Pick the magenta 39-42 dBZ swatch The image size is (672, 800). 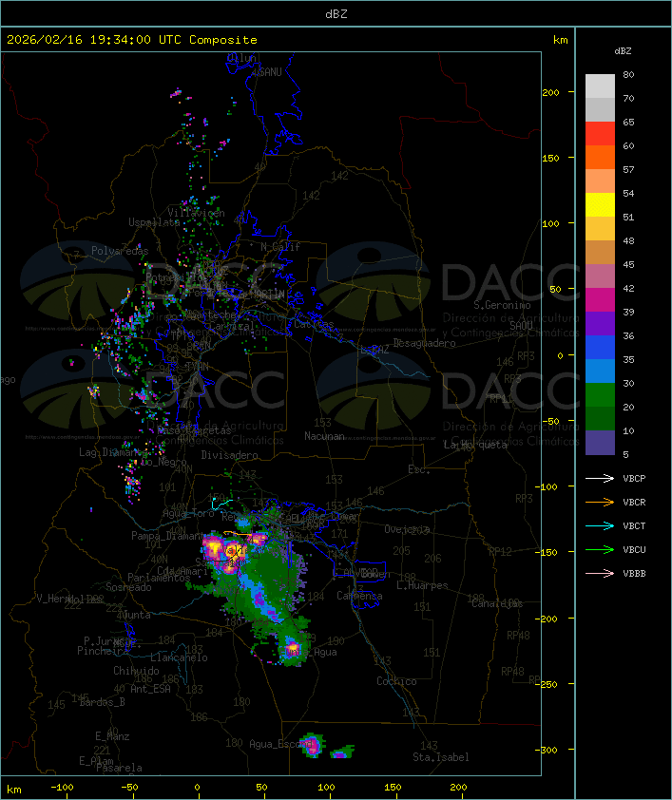[x=600, y=300]
